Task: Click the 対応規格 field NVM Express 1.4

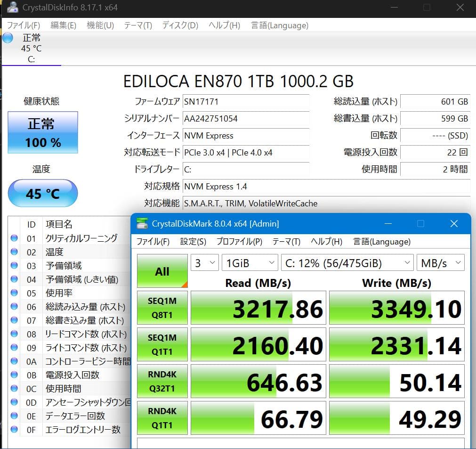Action: 327,186
